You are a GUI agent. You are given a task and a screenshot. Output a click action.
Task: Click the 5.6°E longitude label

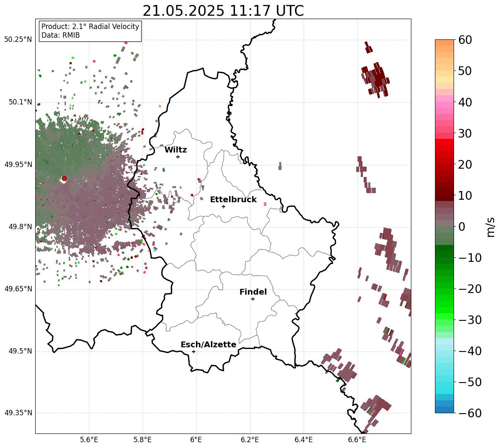coord(89,439)
